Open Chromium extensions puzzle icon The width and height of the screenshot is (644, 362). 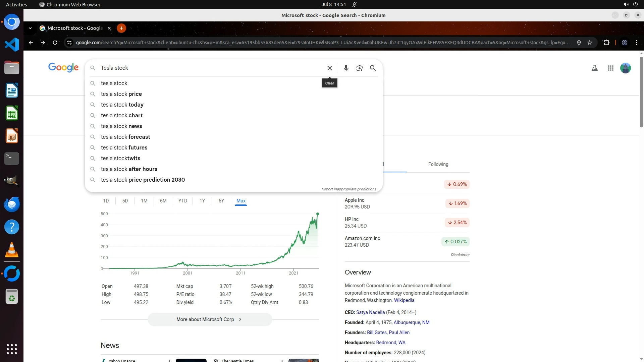click(x=606, y=43)
